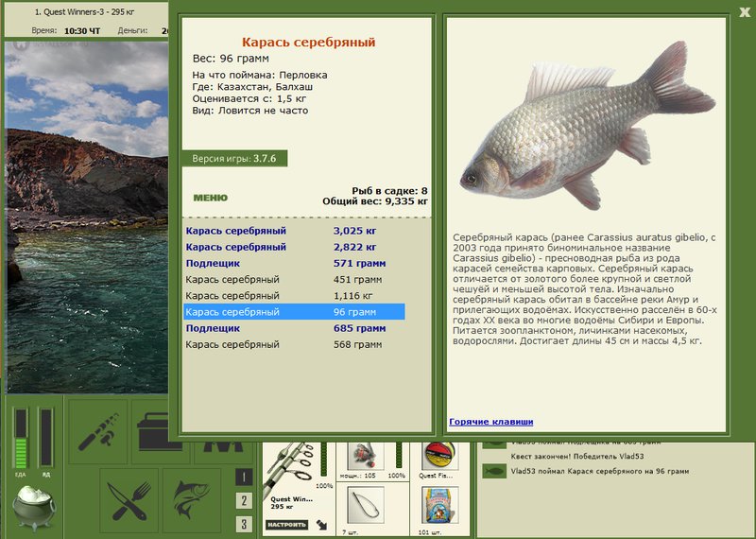756x539 pixels.
Task: Click the bait cauldron pot icon
Action: [34, 507]
